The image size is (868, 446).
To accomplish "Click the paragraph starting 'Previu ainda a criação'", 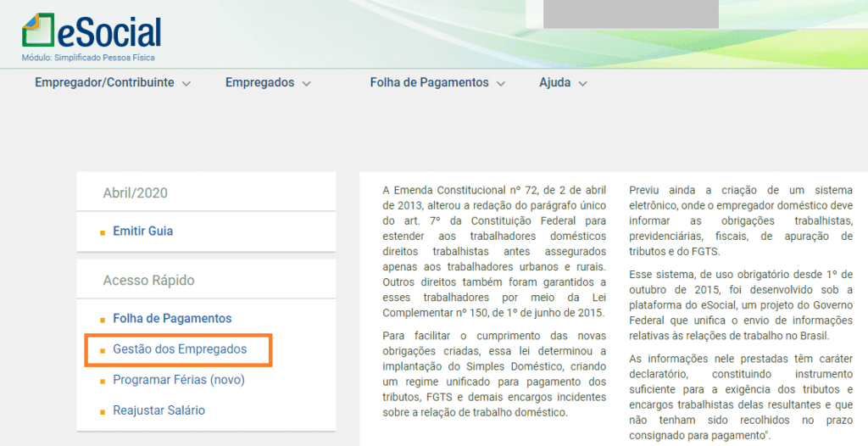I will click(741, 220).
